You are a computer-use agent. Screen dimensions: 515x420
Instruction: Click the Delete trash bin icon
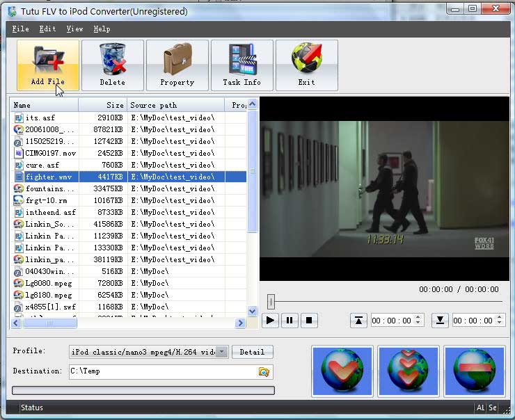coord(113,60)
